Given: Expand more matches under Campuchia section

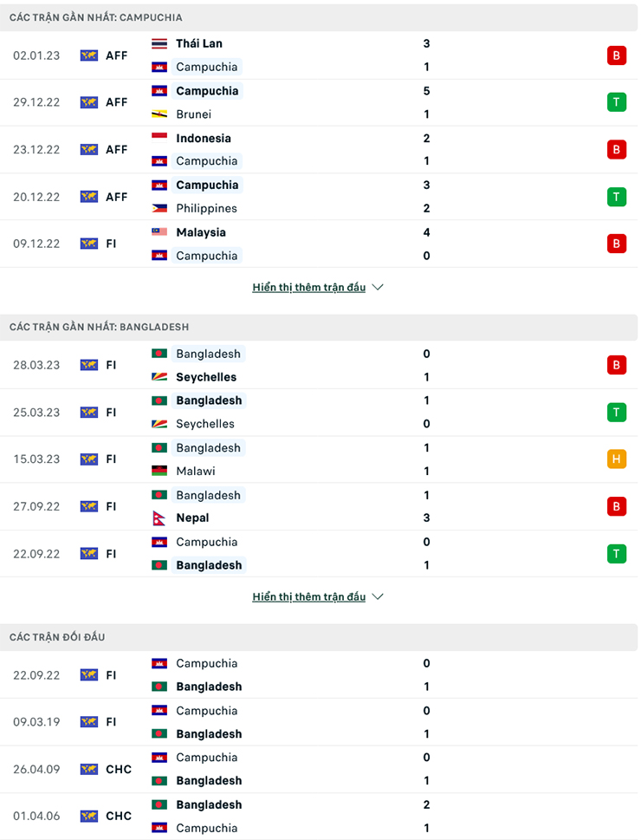Looking at the screenshot, I should click(x=308, y=287).
